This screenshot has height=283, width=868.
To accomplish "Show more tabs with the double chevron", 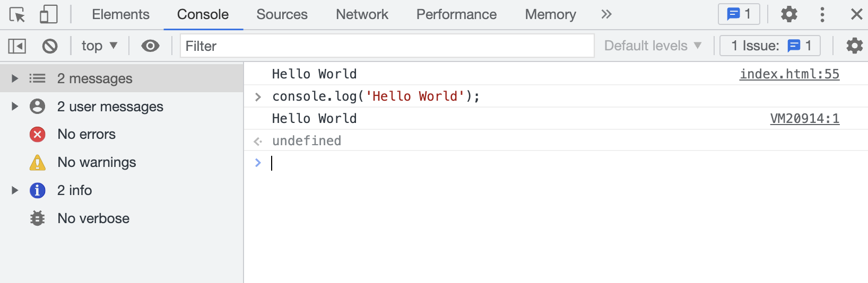I will (606, 14).
